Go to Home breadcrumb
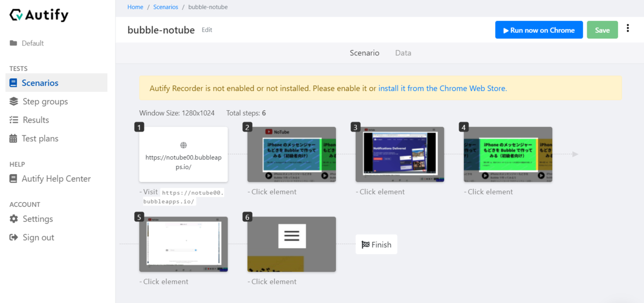The height and width of the screenshot is (303, 644). 135,7
